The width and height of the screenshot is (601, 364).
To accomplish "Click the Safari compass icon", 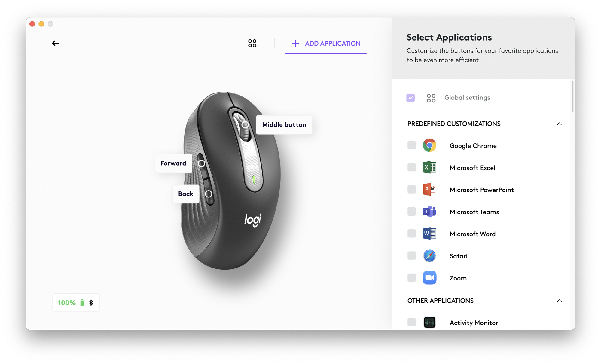I will coord(429,256).
